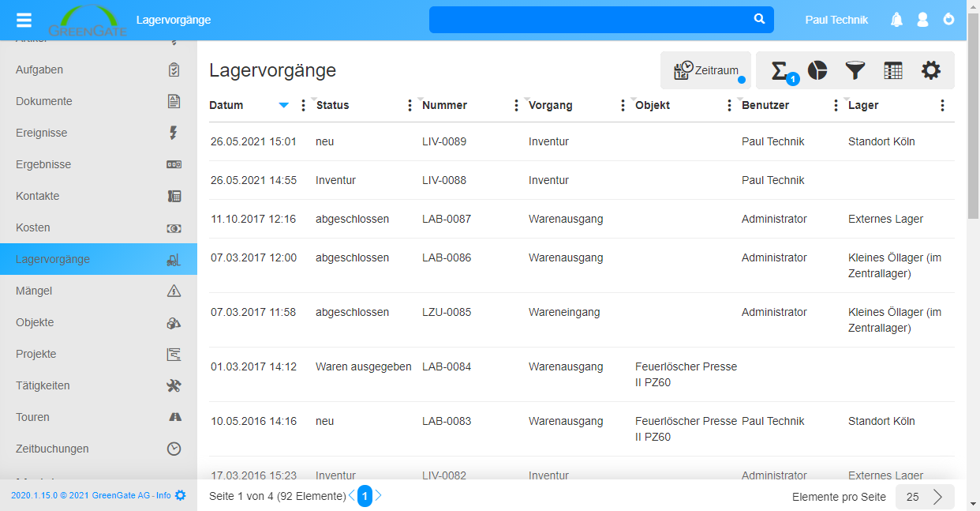Open Kontakte in sidebar
The width and height of the screenshot is (980, 511).
coord(99,196)
